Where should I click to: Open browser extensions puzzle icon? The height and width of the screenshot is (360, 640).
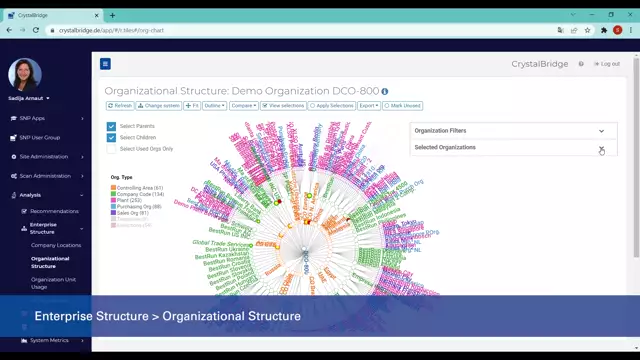tap(604, 30)
